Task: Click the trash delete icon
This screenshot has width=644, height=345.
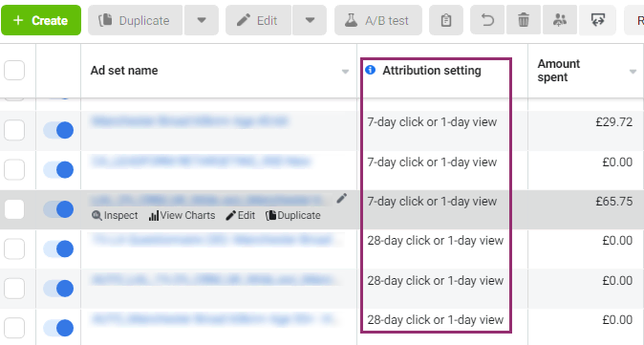Action: (524, 20)
